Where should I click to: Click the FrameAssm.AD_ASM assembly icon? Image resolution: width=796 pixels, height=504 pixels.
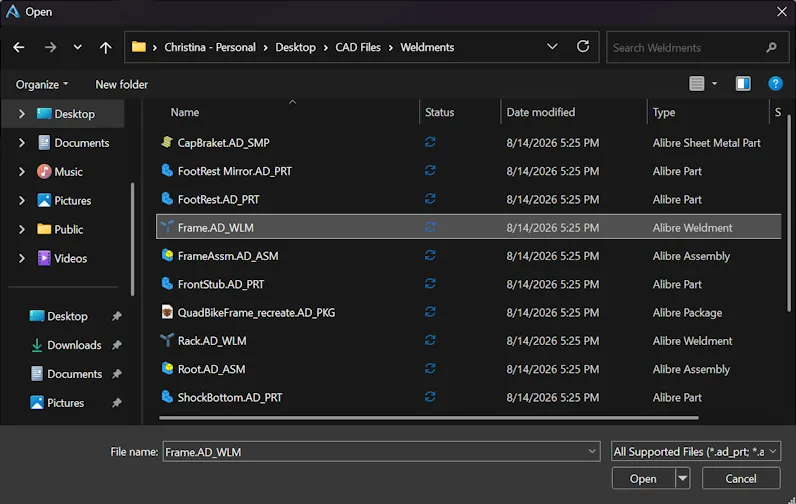(167, 255)
